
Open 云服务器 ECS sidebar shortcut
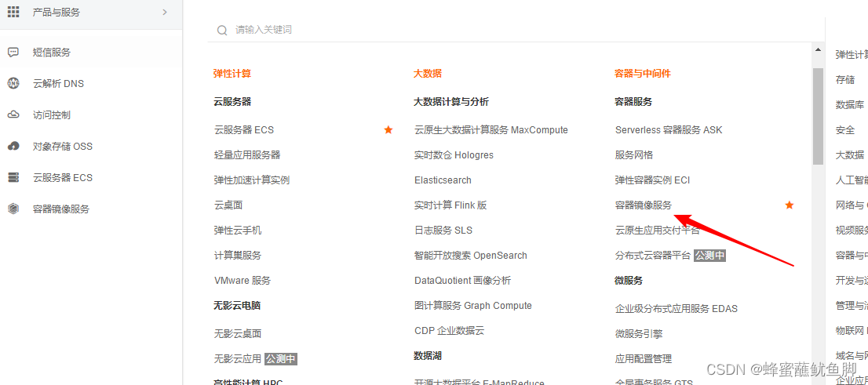(x=63, y=177)
